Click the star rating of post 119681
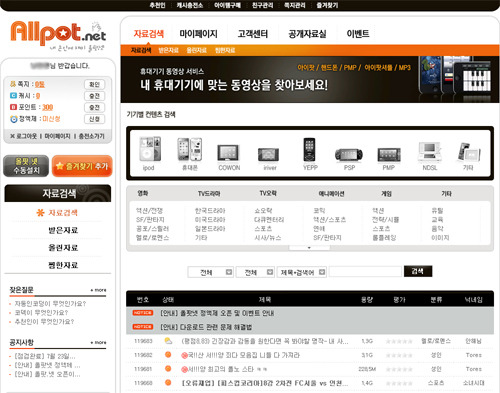This screenshot has width=500, height=393. [x=399, y=369]
